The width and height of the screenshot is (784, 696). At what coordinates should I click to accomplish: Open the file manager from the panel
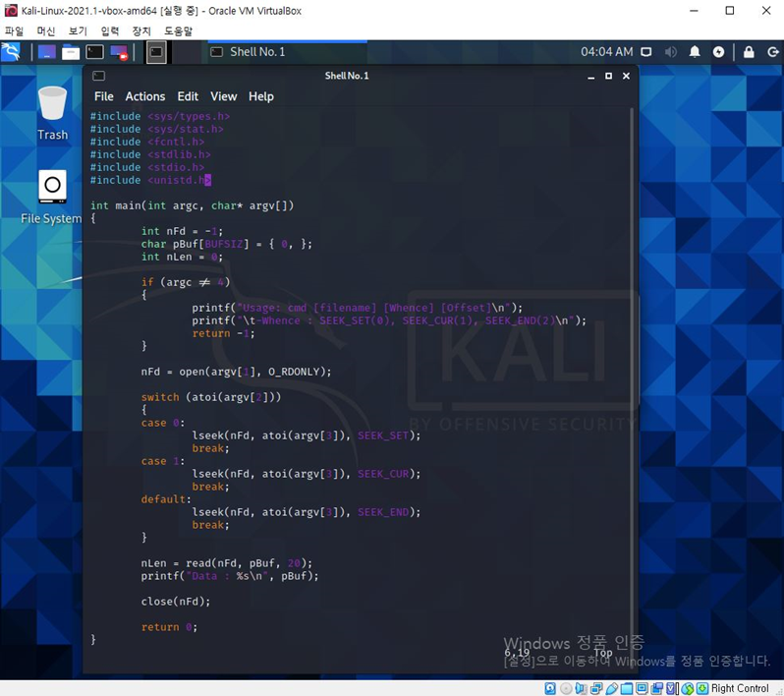71,52
